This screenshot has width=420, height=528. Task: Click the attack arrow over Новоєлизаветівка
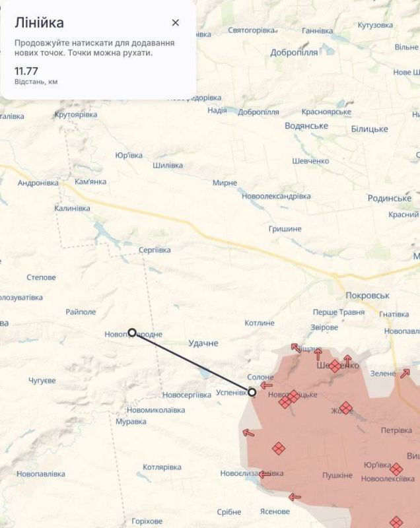[264, 474]
